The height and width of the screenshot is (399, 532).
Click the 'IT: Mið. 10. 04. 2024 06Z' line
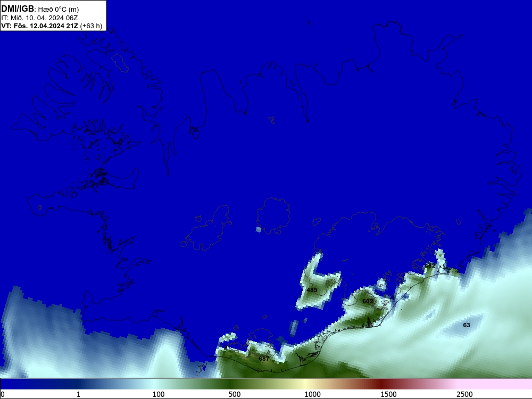[39, 18]
